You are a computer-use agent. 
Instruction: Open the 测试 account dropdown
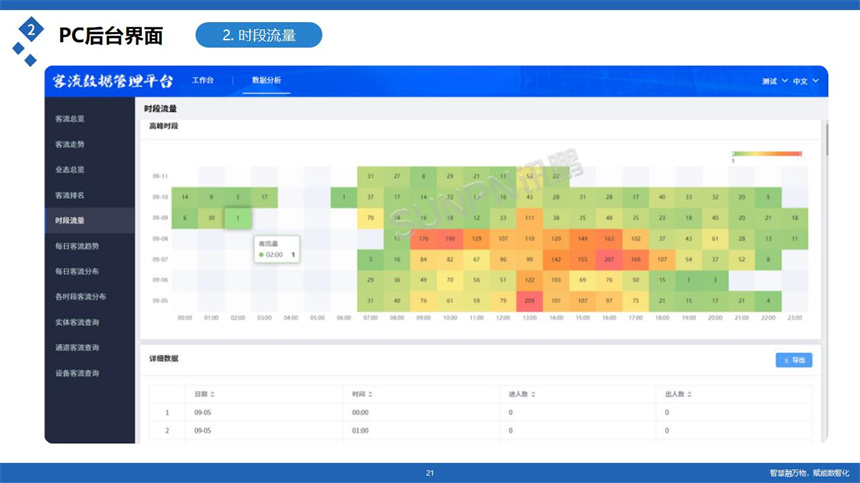(x=774, y=81)
